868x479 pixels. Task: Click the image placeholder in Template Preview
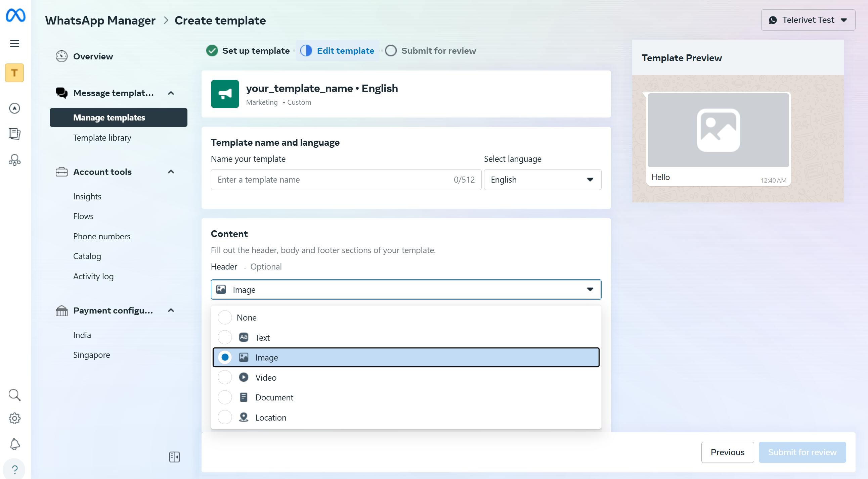[x=718, y=130]
